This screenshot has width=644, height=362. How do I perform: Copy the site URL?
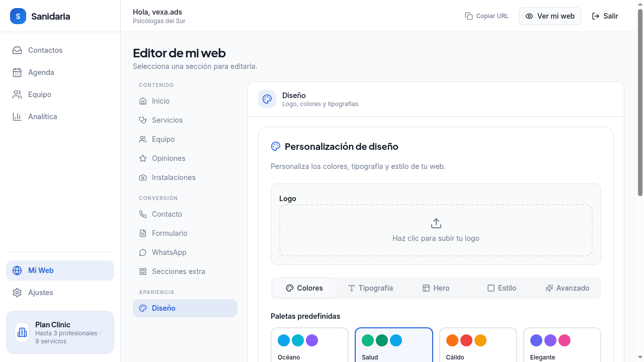[487, 16]
